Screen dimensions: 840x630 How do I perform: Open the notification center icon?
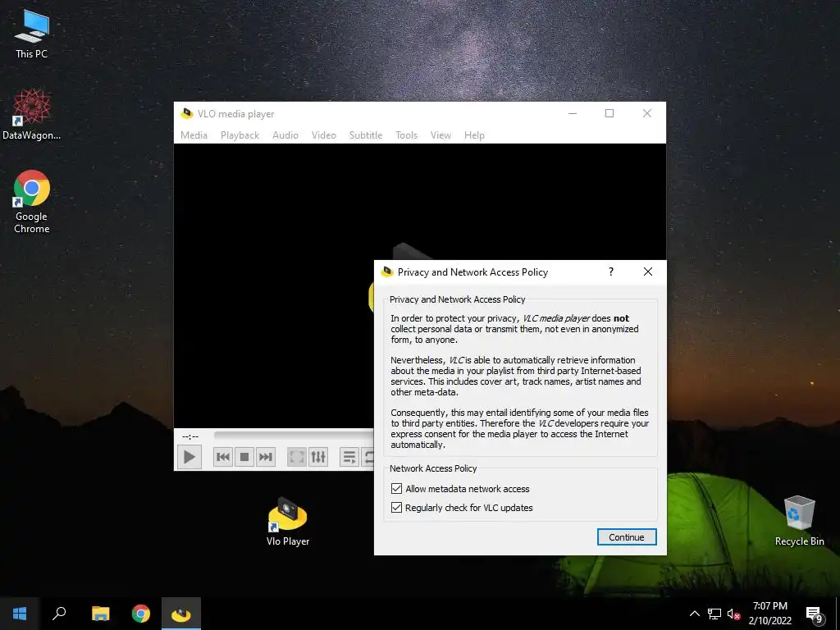(x=815, y=614)
